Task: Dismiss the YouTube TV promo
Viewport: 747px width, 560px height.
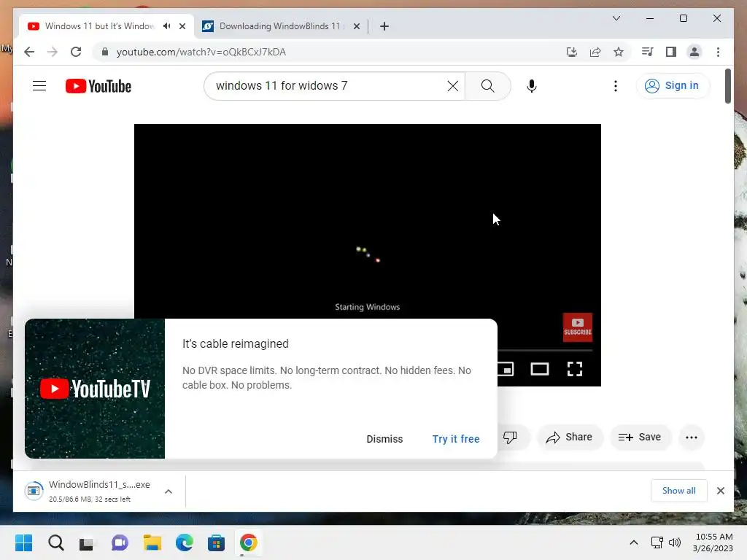Action: [x=384, y=439]
